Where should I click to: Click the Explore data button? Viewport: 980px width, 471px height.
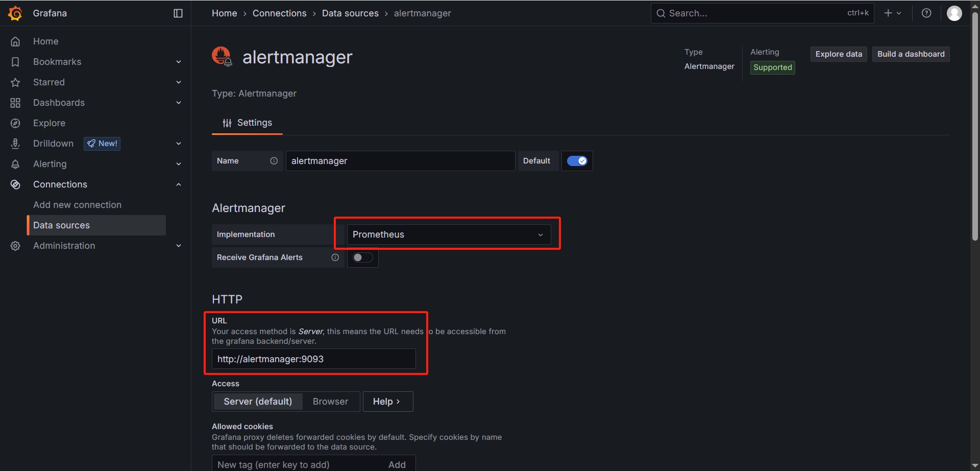[838, 54]
